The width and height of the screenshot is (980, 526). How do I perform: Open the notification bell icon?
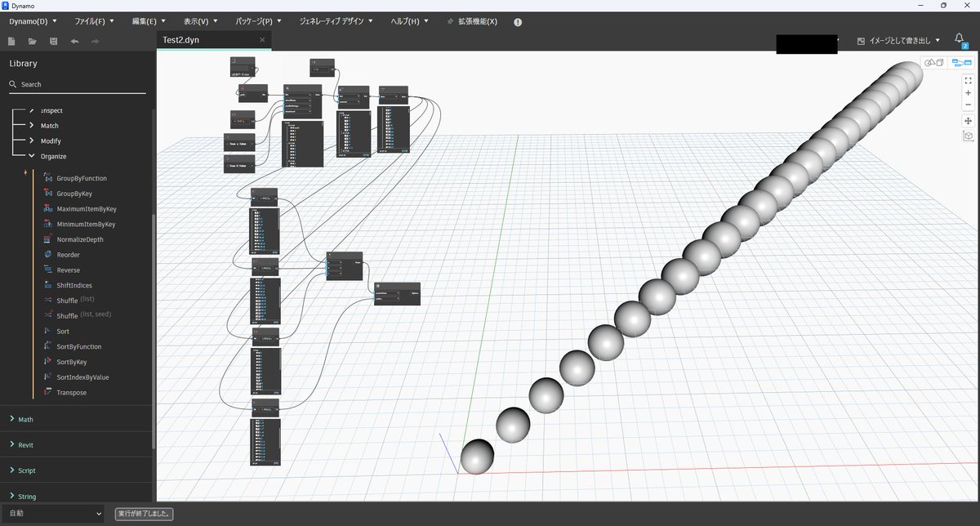pyautogui.click(x=960, y=38)
